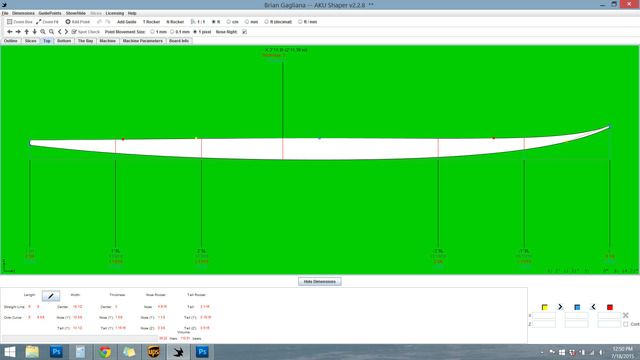Activate the Zoom Box tool
The width and height of the screenshot is (640, 360).
tap(20, 22)
